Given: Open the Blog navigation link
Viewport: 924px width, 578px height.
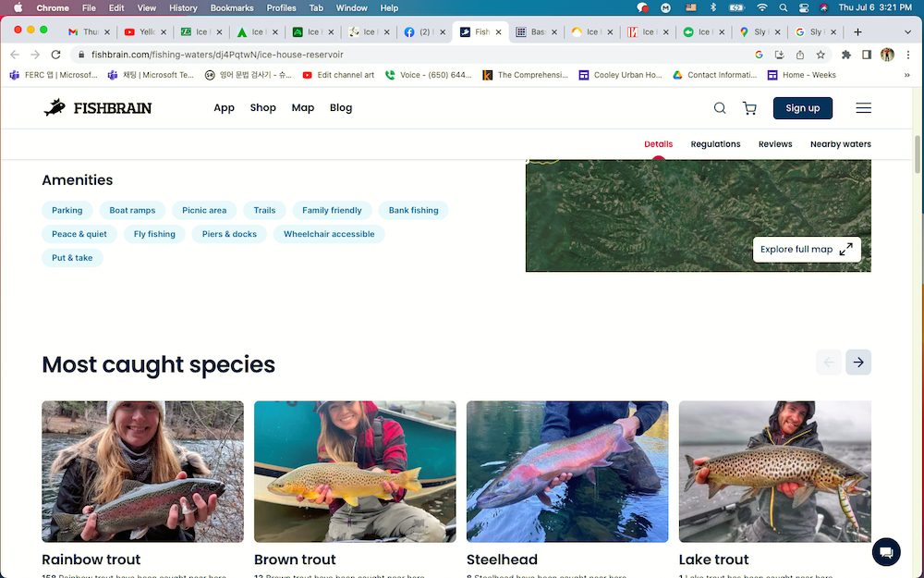Looking at the screenshot, I should click(x=341, y=108).
